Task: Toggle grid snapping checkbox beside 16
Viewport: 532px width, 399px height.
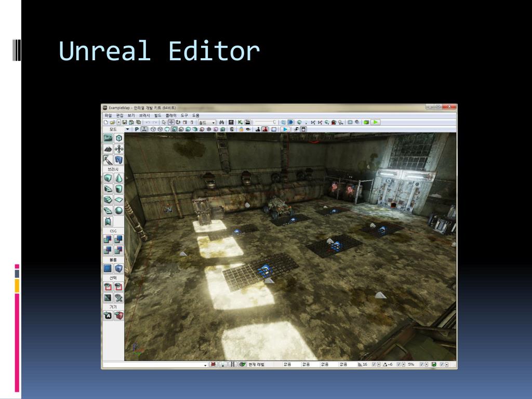Action: pos(374,364)
